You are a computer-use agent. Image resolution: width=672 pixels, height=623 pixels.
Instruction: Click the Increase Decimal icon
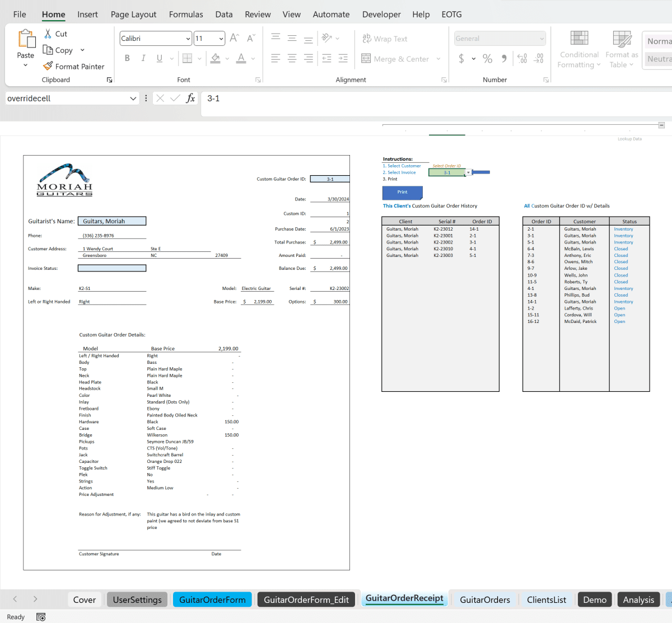522,58
